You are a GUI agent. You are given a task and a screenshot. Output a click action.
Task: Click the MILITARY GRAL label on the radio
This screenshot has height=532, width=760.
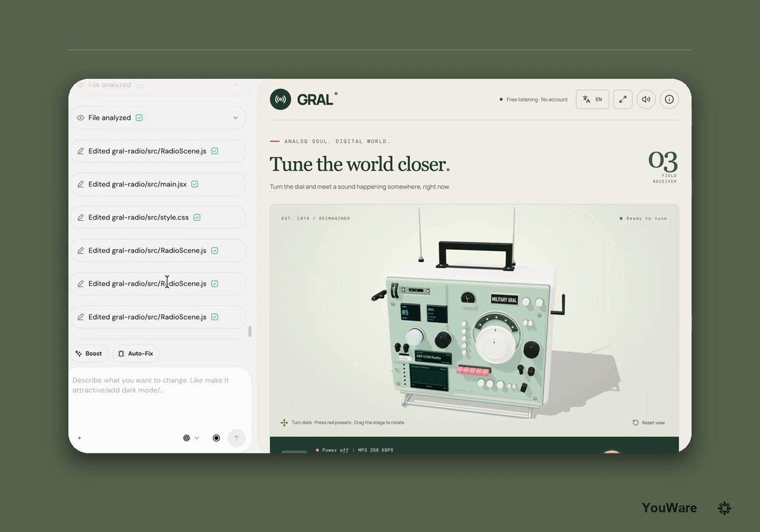coord(504,300)
